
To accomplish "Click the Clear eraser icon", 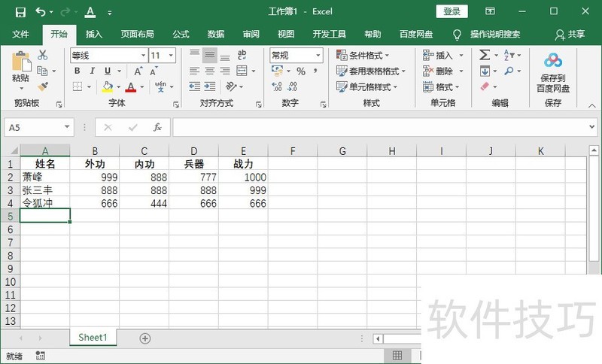I will point(485,86).
